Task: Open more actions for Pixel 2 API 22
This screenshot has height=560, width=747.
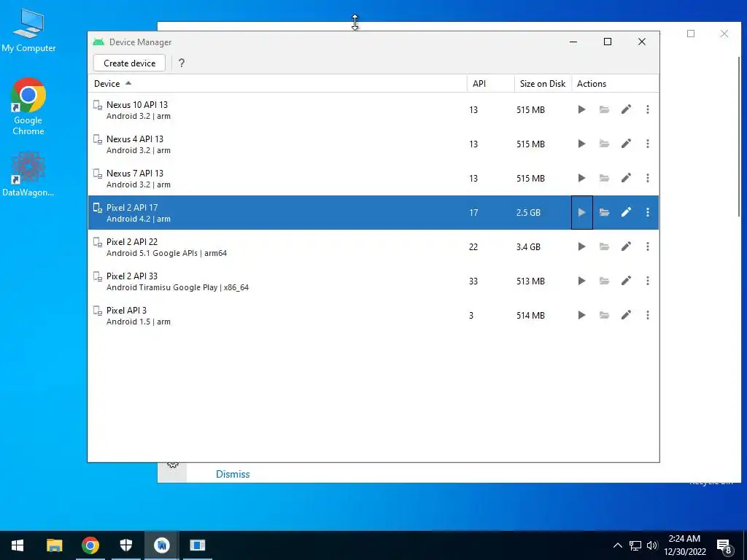Action: point(648,246)
